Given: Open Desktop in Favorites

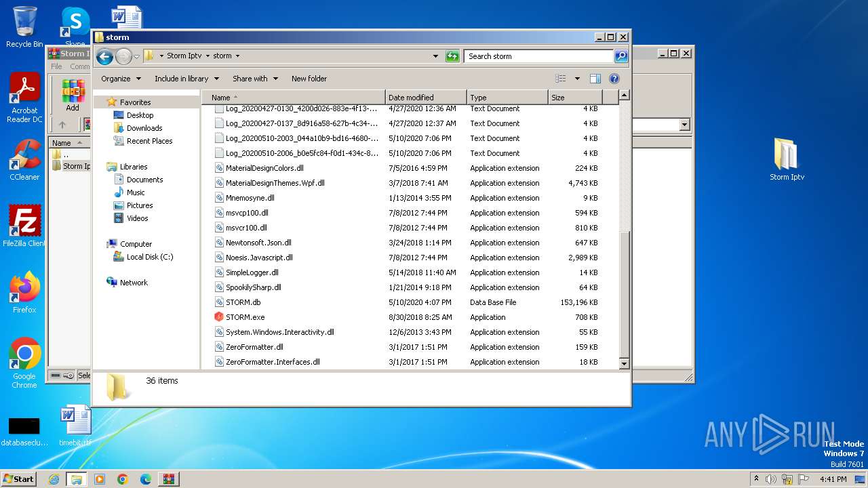Looking at the screenshot, I should coord(140,115).
